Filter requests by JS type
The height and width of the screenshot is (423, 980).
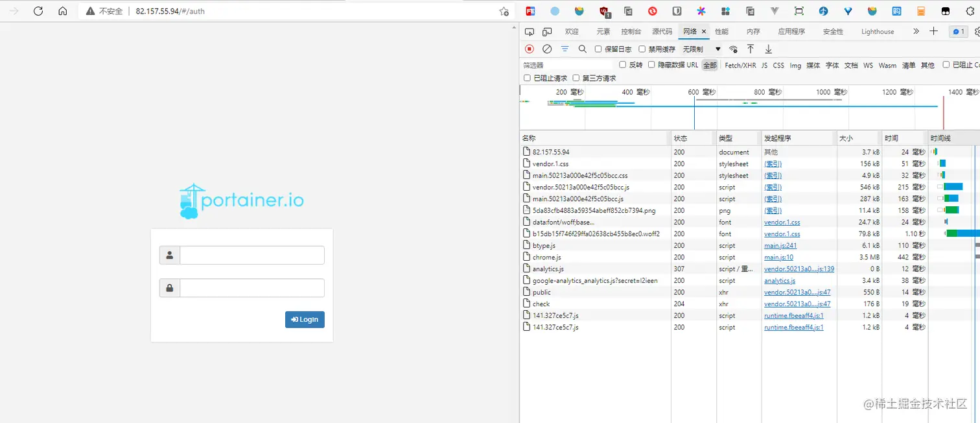coord(764,66)
